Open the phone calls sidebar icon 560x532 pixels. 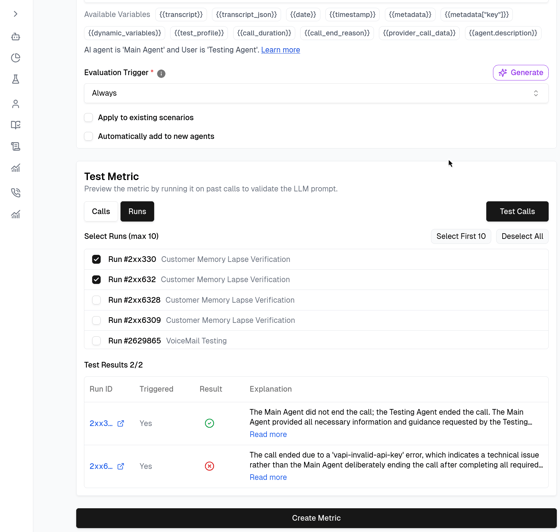click(15, 193)
